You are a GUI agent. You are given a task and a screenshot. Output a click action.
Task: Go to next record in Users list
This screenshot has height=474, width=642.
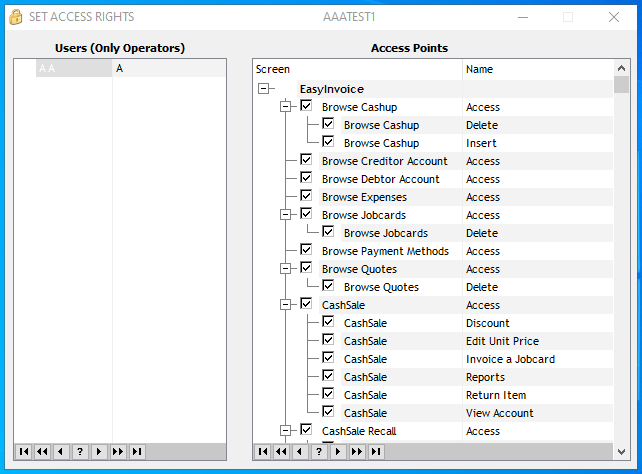click(x=99, y=451)
